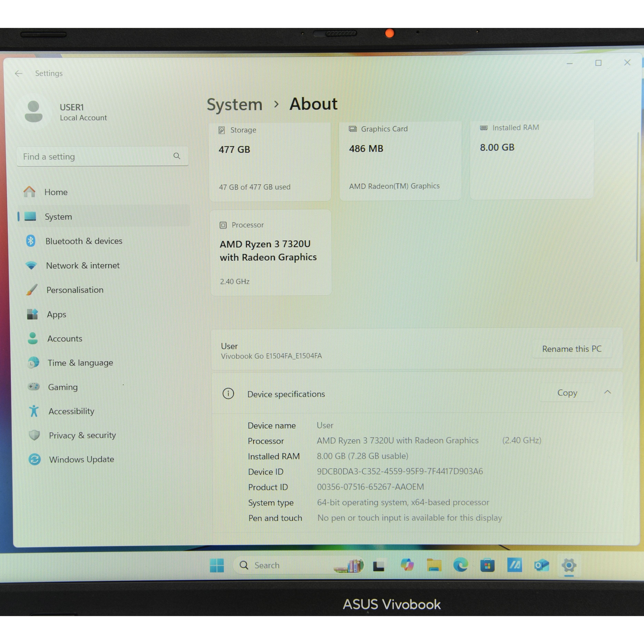Click the text Vivobook Go E1504FA_E1504FA
The width and height of the screenshot is (644, 644).
271,356
